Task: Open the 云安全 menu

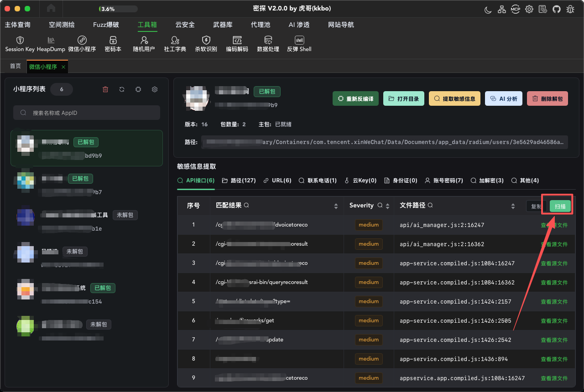Action: coord(185,25)
